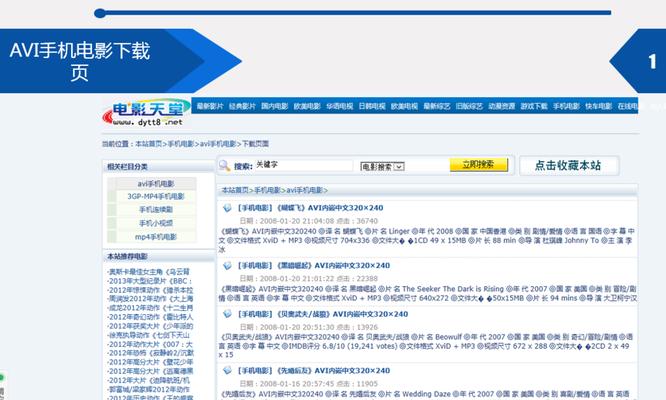
Task: Open the 游戏下载 nav menu item
Action: click(534, 106)
